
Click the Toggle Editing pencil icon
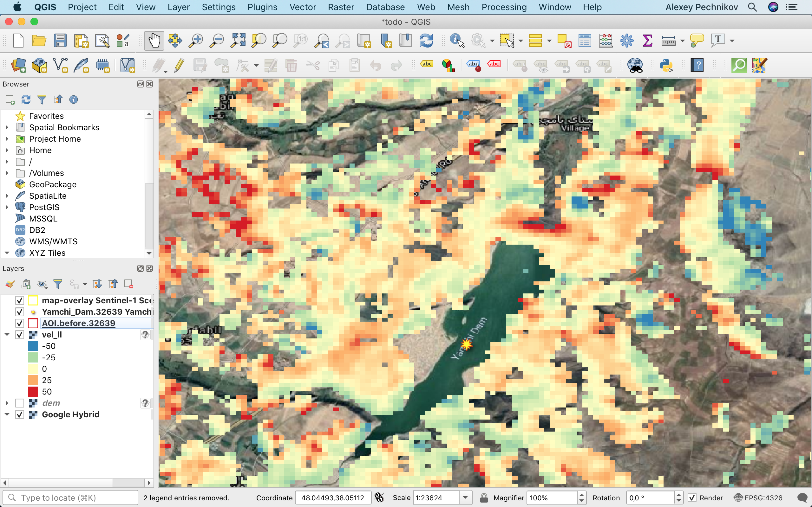179,65
